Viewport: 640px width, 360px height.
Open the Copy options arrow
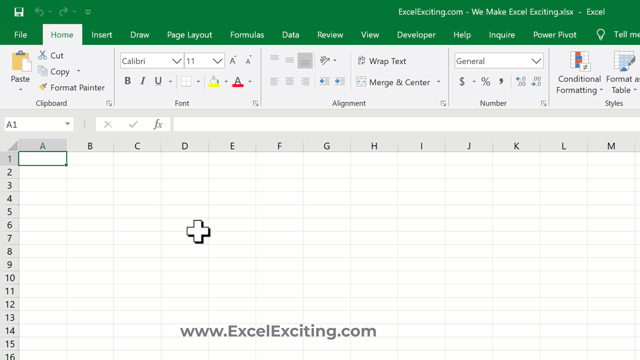pos(78,71)
